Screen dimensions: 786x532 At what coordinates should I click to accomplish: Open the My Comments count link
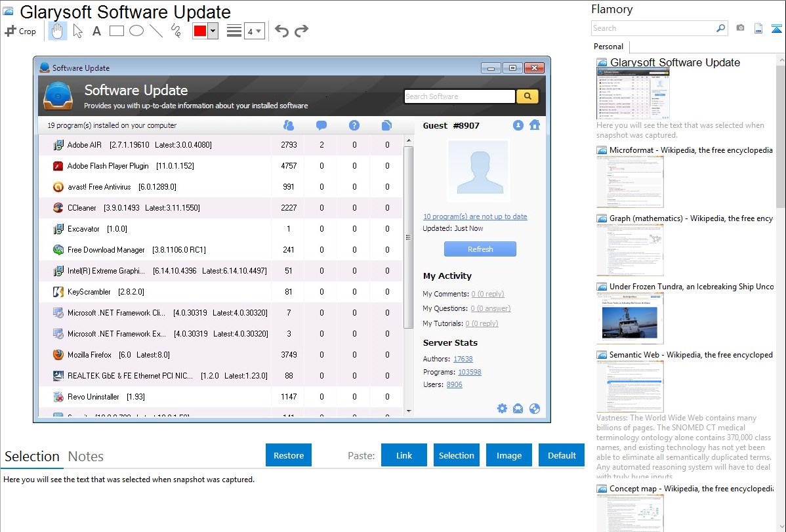point(487,294)
